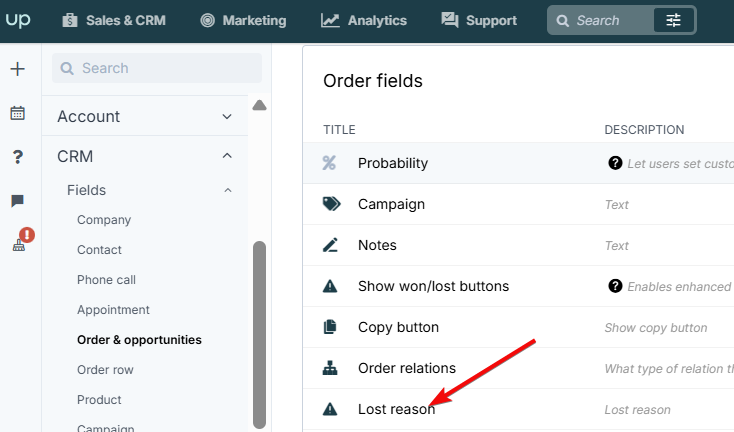Click the Probability percent icon
The width and height of the screenshot is (734, 432).
point(329,163)
